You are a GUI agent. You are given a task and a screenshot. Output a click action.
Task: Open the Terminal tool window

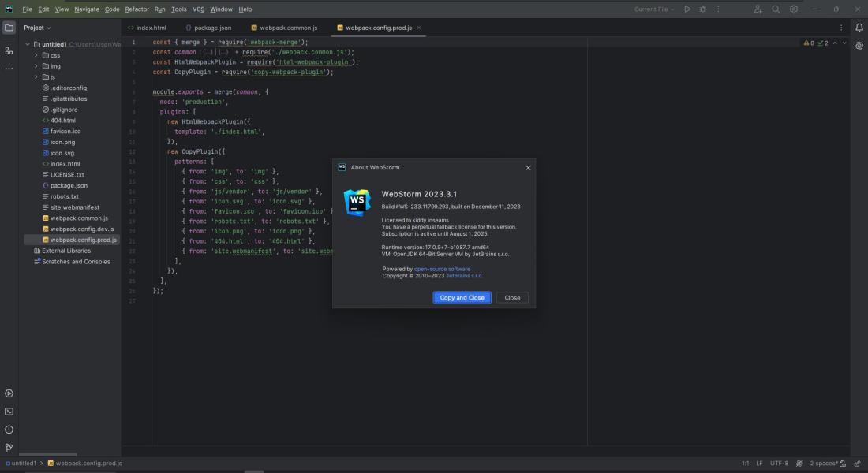point(9,412)
